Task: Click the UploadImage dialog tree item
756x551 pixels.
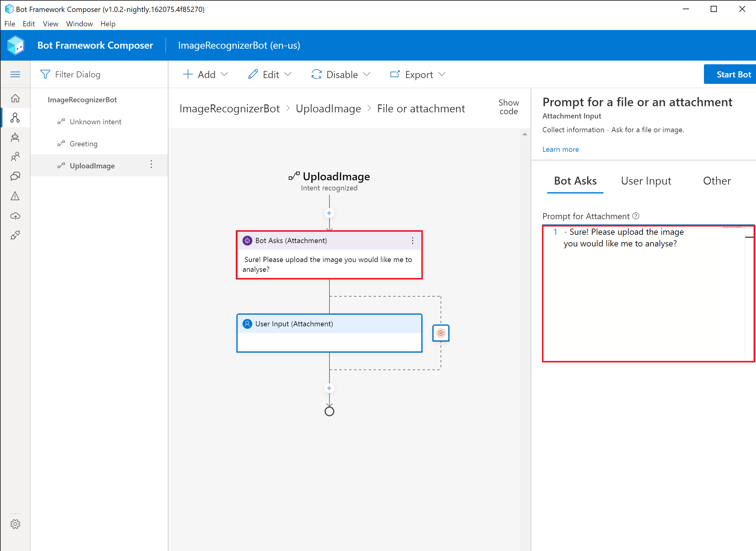Action: coord(91,166)
